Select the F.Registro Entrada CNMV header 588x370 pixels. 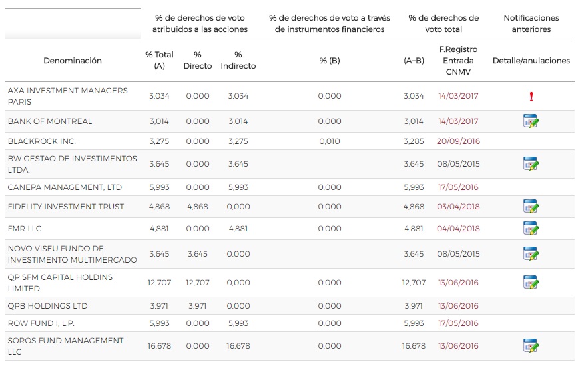click(x=458, y=60)
